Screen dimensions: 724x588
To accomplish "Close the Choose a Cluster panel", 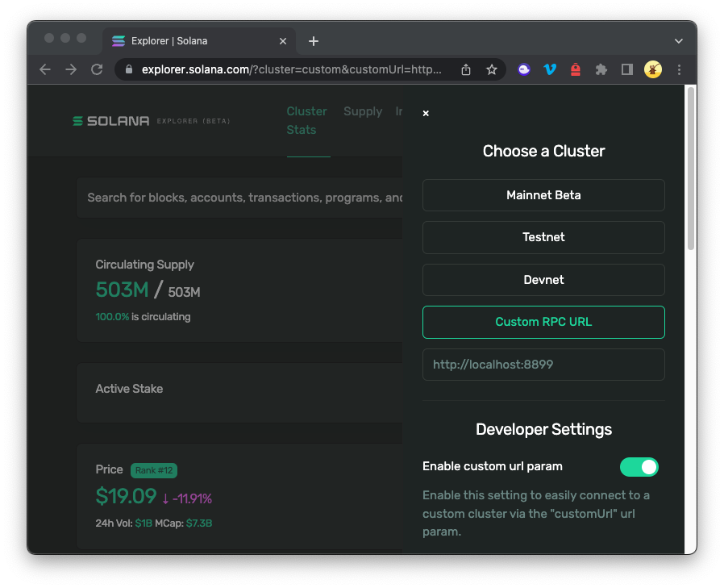I will 426,113.
